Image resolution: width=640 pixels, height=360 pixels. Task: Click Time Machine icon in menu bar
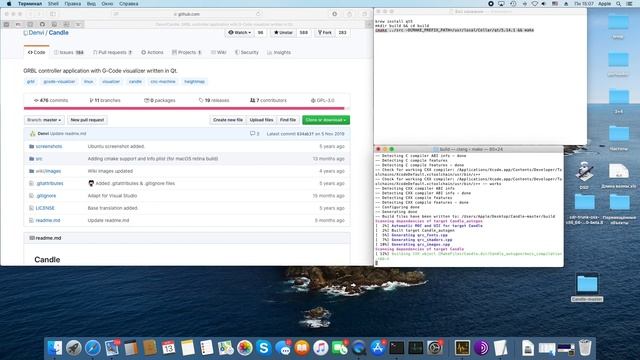pyautogui.click(x=513, y=4)
